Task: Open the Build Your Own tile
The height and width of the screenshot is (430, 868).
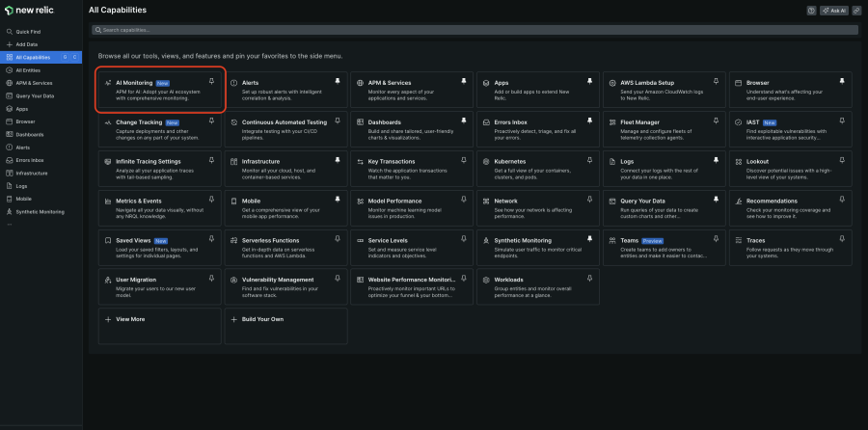Action: coord(262,319)
